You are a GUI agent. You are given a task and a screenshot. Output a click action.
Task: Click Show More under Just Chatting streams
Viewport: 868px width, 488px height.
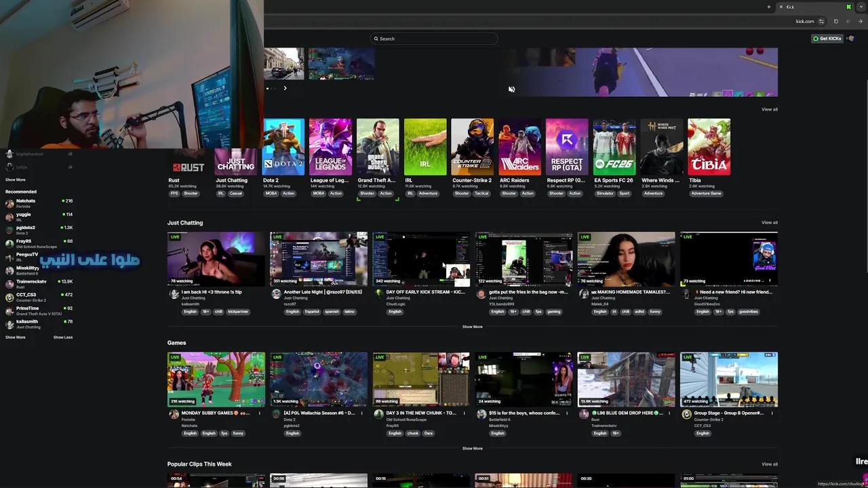click(473, 327)
